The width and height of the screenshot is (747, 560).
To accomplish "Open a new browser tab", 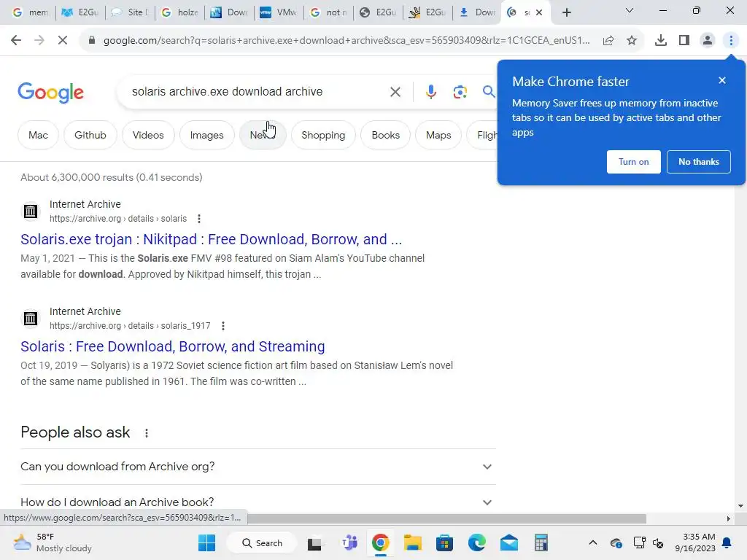I will pyautogui.click(x=566, y=13).
